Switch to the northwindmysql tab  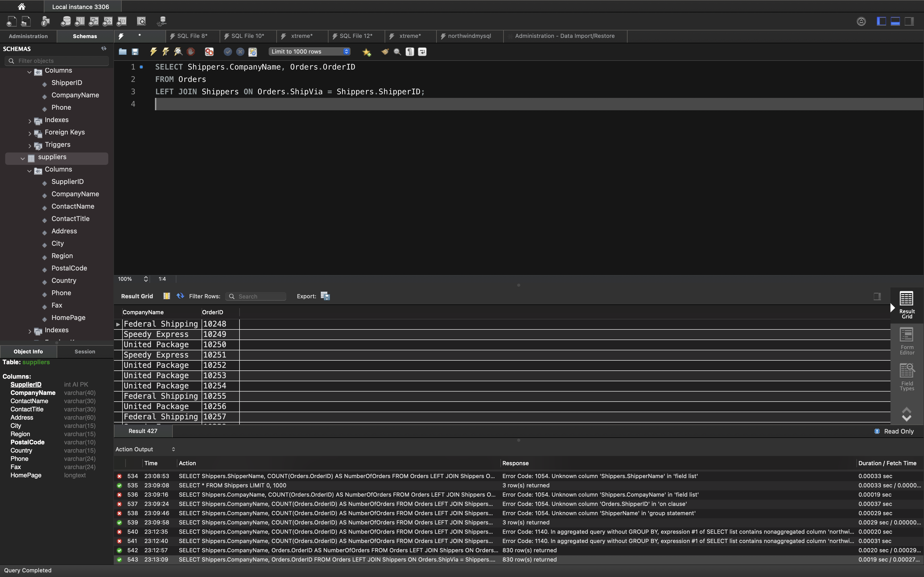(x=469, y=36)
